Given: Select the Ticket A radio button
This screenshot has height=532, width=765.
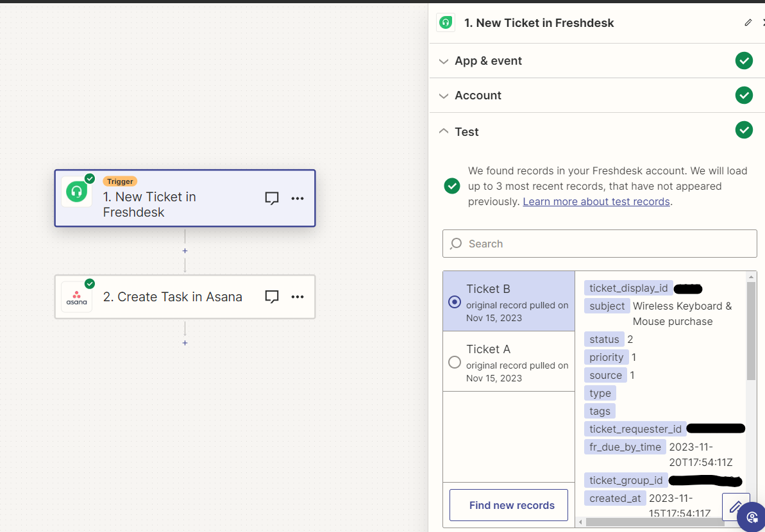Looking at the screenshot, I should point(454,362).
